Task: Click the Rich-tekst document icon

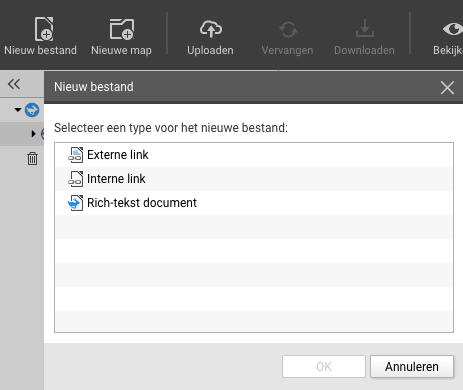Action: click(76, 203)
